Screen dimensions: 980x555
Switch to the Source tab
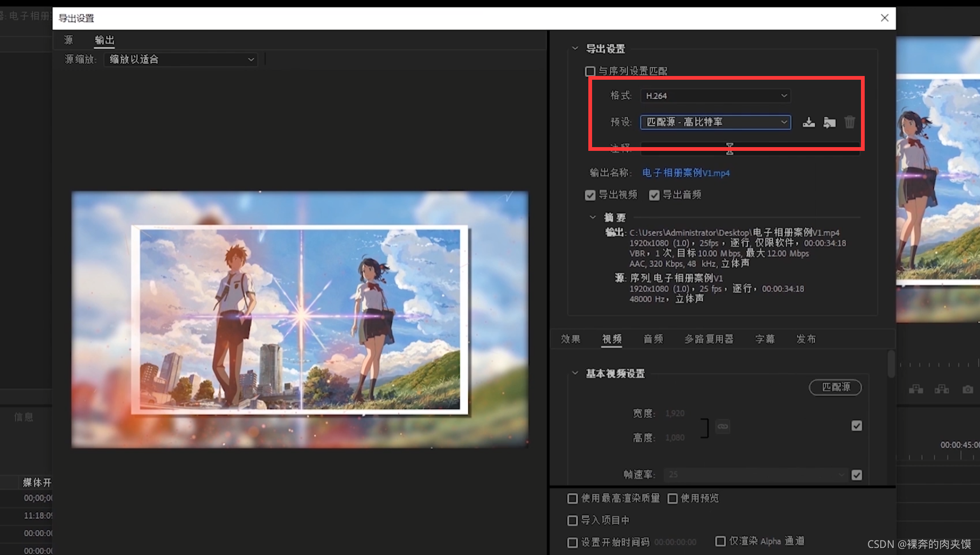tap(68, 40)
